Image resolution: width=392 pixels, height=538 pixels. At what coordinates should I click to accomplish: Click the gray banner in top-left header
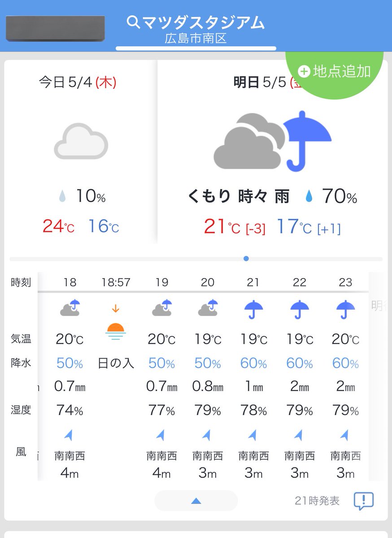[55, 29]
